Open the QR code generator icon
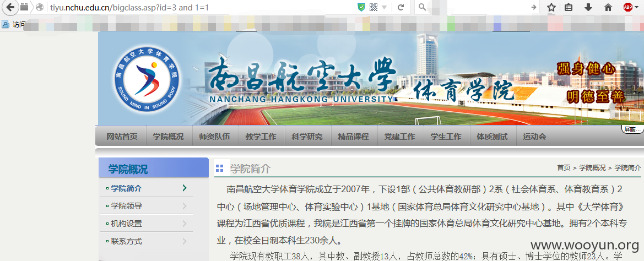 point(374,7)
